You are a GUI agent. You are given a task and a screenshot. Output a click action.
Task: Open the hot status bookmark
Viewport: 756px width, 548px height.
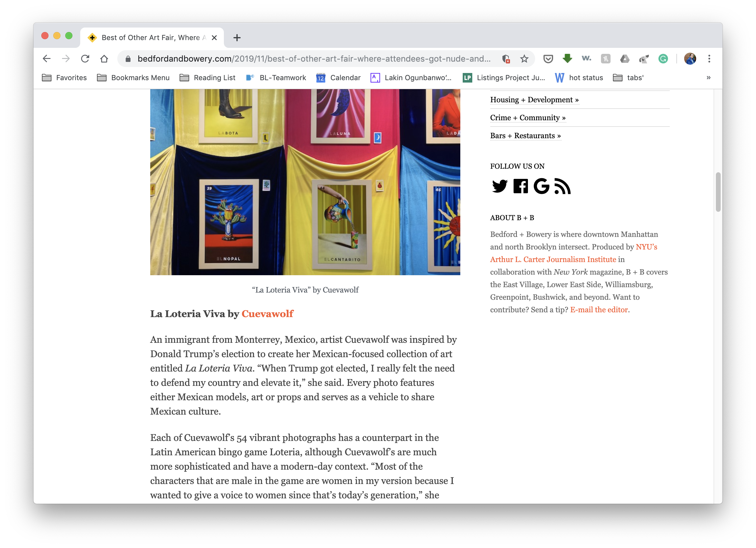tap(579, 77)
